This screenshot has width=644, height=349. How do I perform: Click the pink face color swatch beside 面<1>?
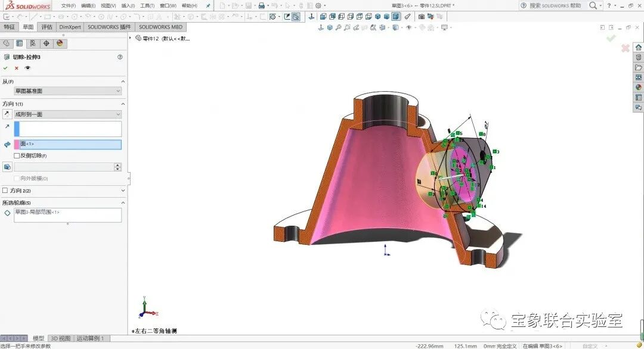click(x=17, y=144)
